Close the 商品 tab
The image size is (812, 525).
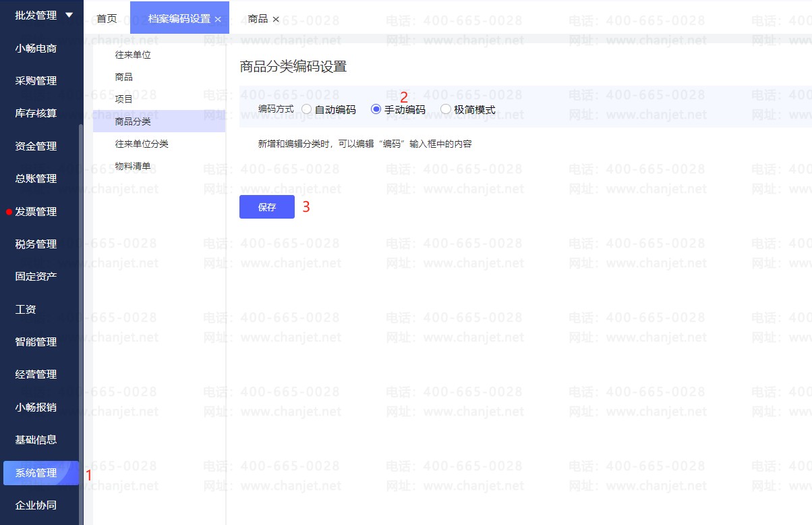tap(276, 20)
